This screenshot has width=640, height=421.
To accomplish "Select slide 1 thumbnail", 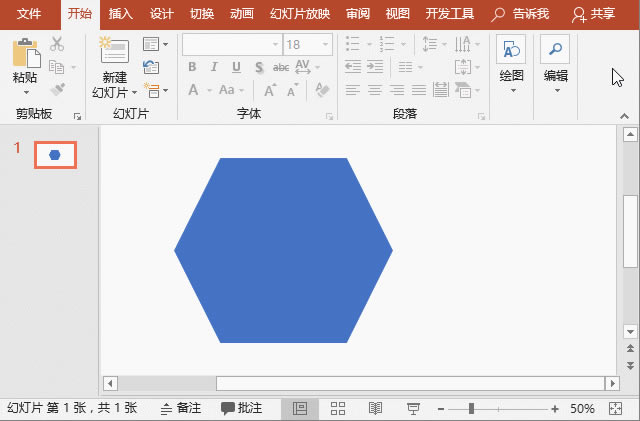I will coord(56,155).
